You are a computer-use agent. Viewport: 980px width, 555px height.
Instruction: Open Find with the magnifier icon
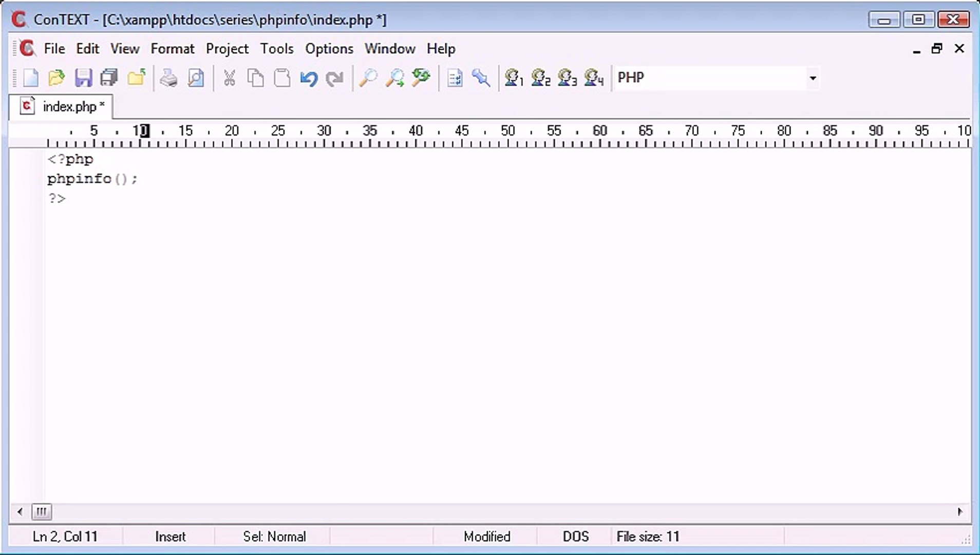click(368, 78)
